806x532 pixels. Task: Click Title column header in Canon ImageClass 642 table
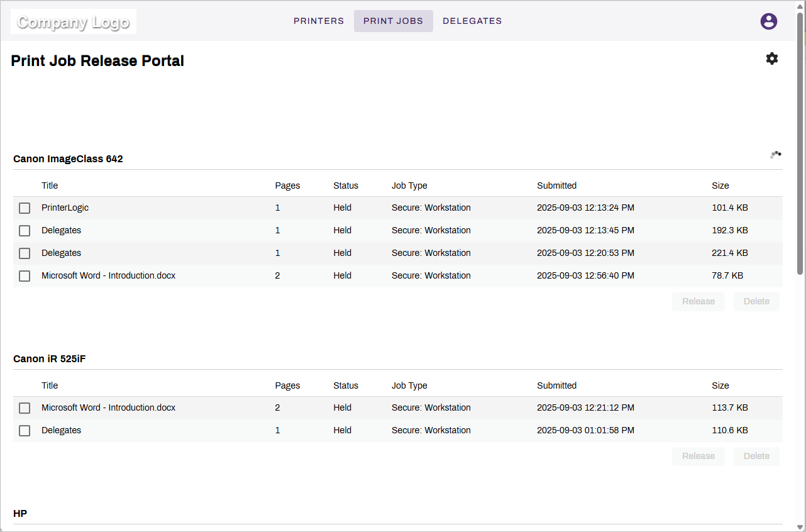coord(50,186)
